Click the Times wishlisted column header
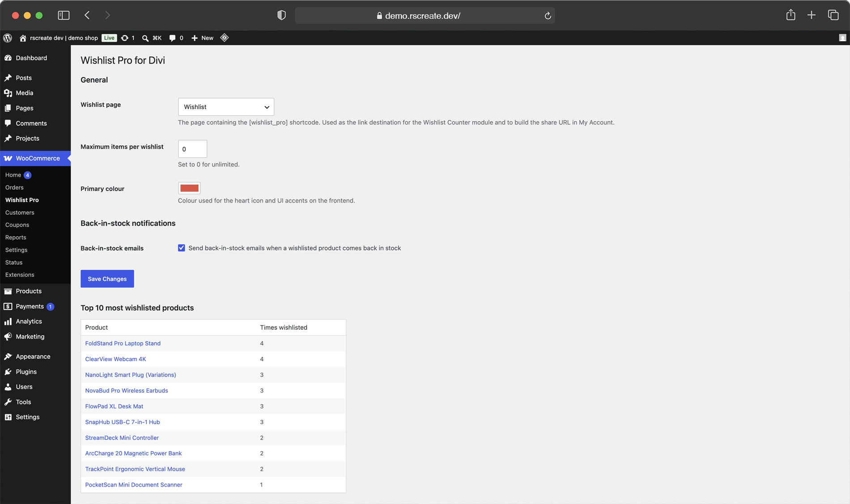Screen dimensions: 850x504 pyautogui.click(x=284, y=327)
